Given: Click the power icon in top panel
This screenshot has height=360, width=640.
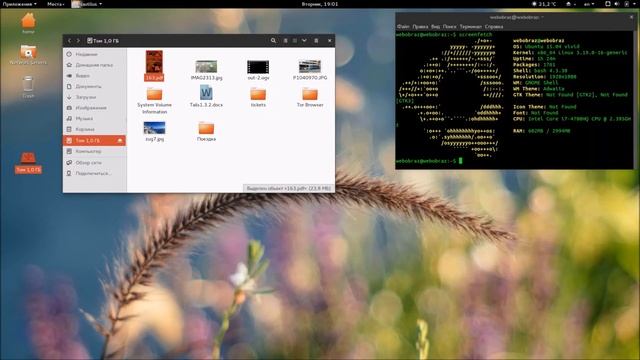Looking at the screenshot, I should (x=627, y=4).
